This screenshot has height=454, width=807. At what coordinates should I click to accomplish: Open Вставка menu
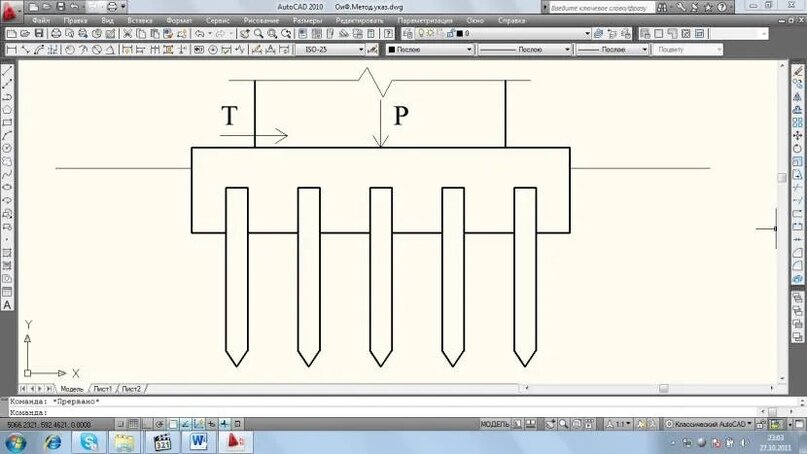tap(140, 21)
